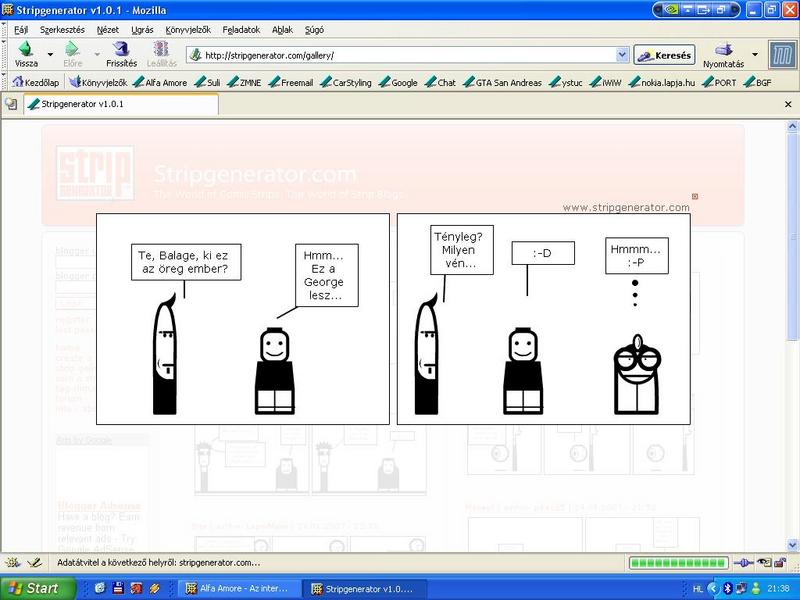Open the iWiW bookmark
This screenshot has height=600, width=800.
point(606,82)
